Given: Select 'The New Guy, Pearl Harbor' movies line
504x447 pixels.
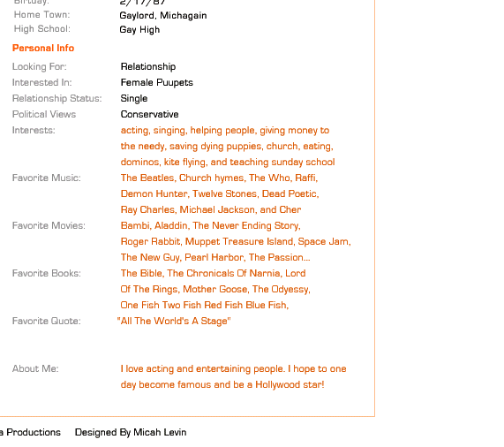Looking at the screenshot, I should [215, 257].
